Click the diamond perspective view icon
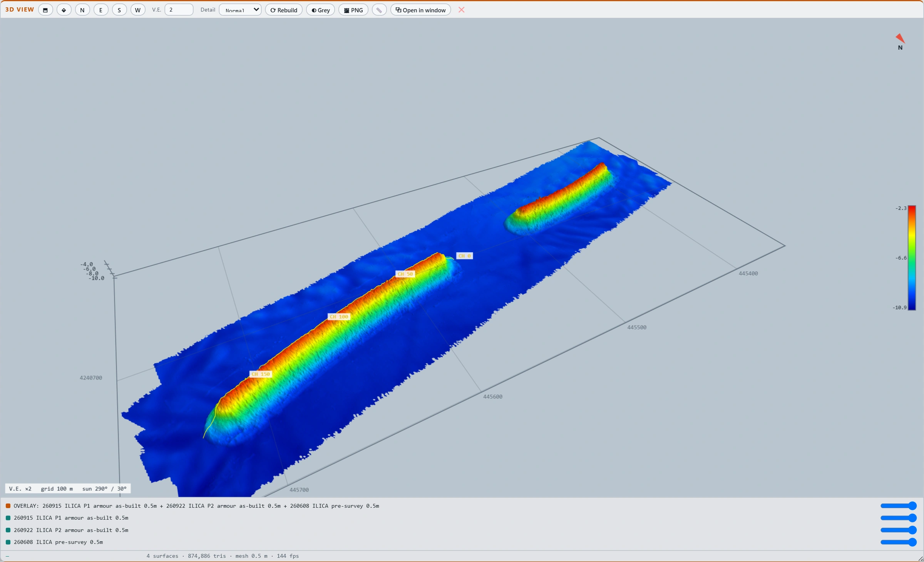 tap(64, 10)
